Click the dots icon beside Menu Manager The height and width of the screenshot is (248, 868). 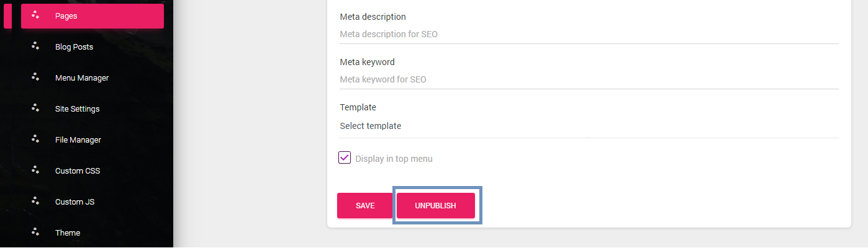35,77
